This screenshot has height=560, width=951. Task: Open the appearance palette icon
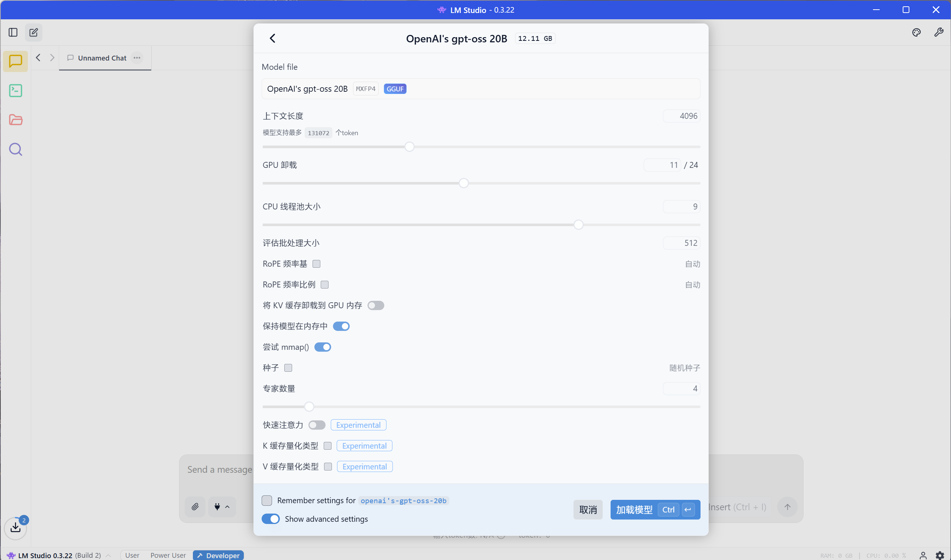tap(916, 32)
